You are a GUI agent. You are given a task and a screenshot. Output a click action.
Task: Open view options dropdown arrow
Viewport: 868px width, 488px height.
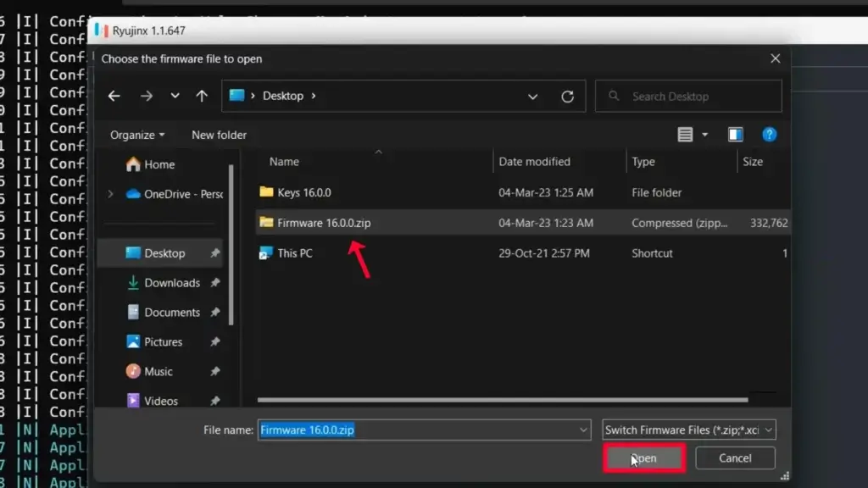click(x=704, y=135)
